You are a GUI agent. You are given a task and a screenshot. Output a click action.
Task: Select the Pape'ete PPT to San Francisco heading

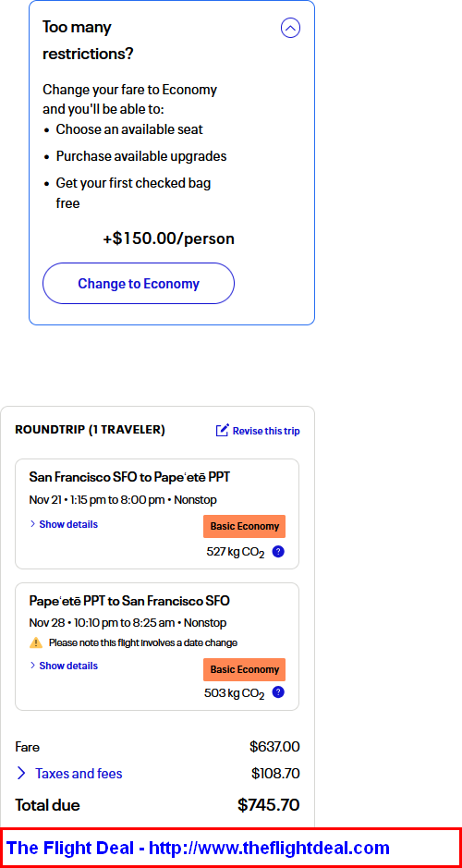coord(129,601)
